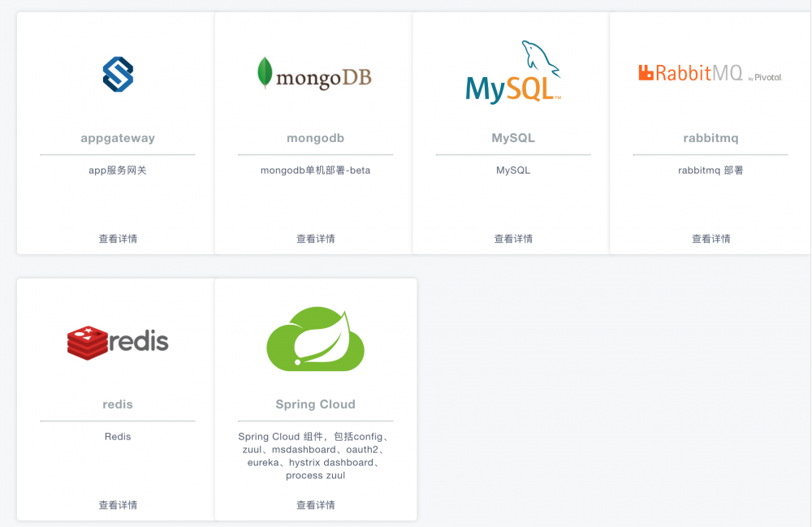Open 查看详情 for appgateway

(118, 239)
